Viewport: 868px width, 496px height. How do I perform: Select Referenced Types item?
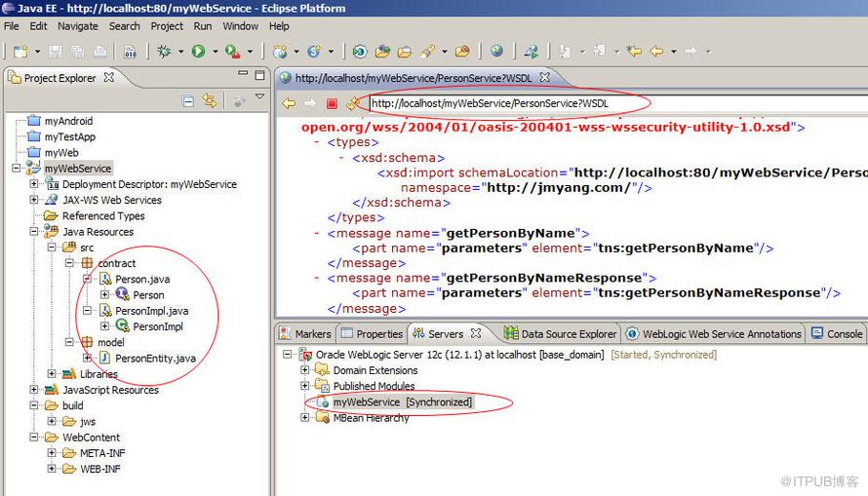(103, 215)
